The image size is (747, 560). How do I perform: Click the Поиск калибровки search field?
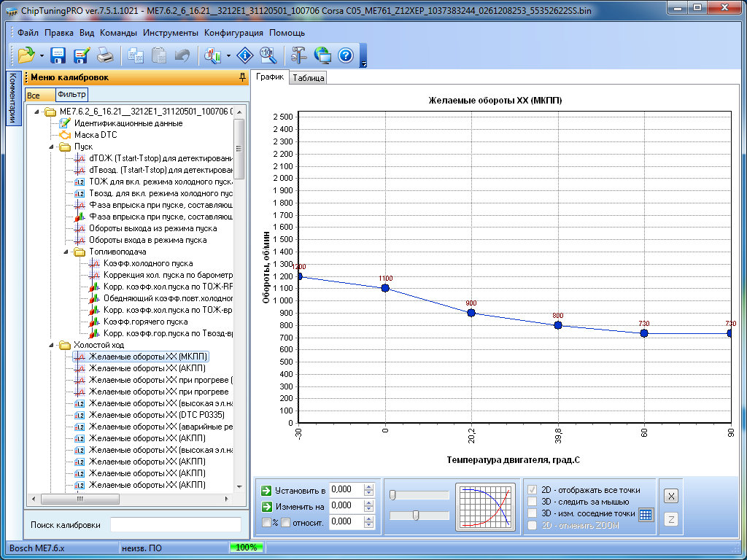[175, 525]
